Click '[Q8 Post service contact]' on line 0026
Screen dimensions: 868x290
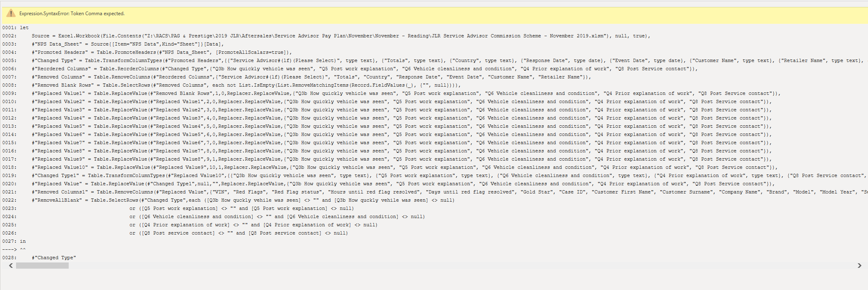coord(178,233)
